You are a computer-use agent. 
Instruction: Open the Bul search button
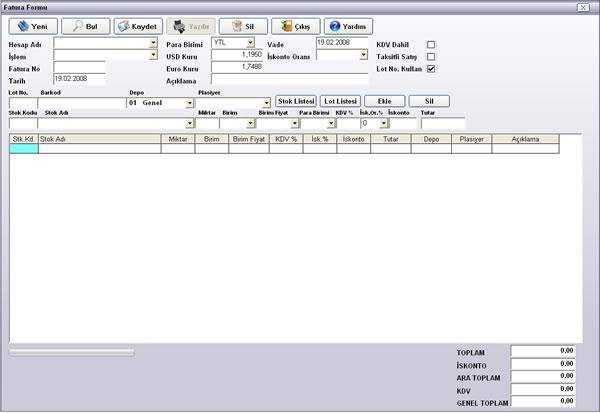pos(86,26)
